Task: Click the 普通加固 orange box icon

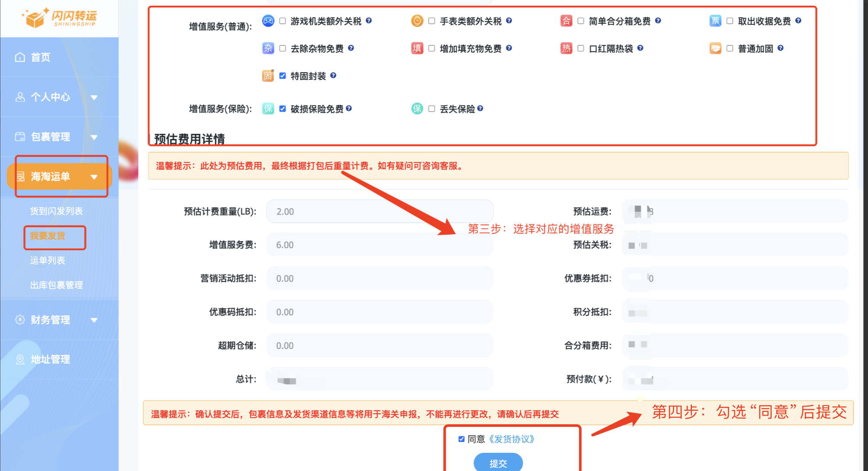Action: (x=715, y=48)
